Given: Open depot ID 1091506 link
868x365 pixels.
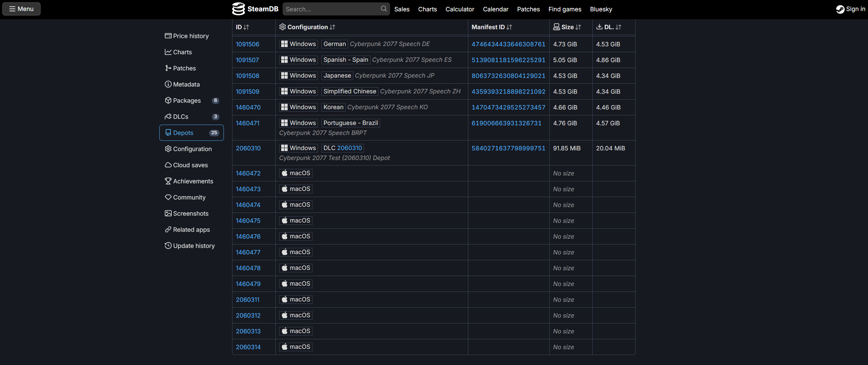Looking at the screenshot, I should coord(247,44).
